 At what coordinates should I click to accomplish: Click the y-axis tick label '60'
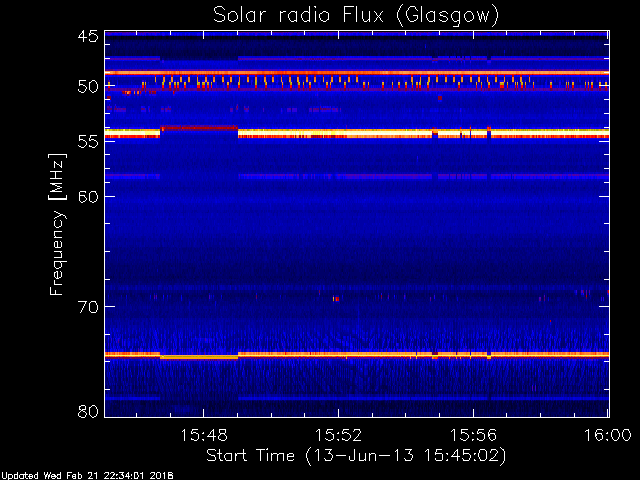[88, 196]
